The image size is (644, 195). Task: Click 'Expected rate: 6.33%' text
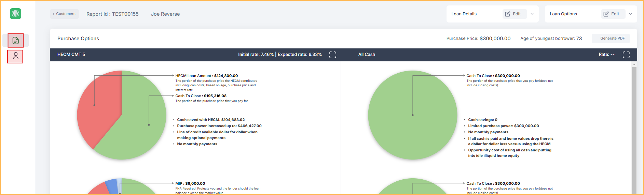coord(300,55)
